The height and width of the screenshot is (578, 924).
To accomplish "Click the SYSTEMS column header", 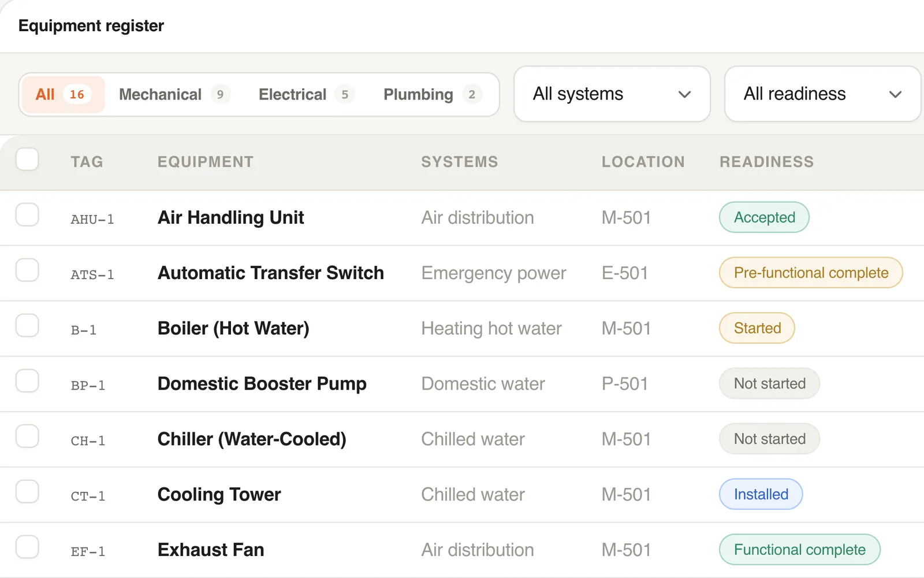I will [x=460, y=162].
